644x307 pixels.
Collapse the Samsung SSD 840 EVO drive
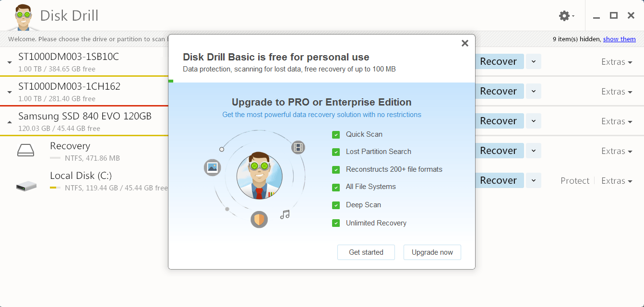click(x=10, y=122)
